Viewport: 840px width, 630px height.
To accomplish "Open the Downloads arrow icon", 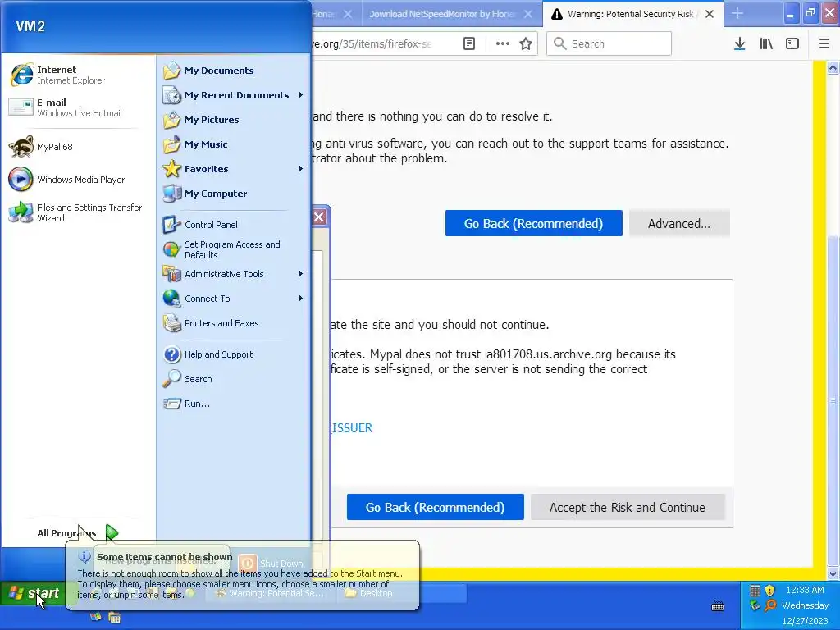I will pos(740,43).
